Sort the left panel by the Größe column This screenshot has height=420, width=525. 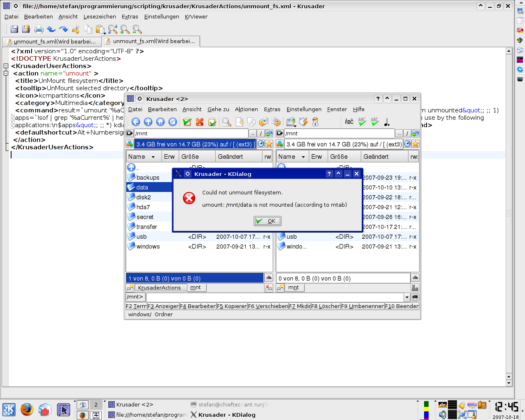tap(197, 157)
